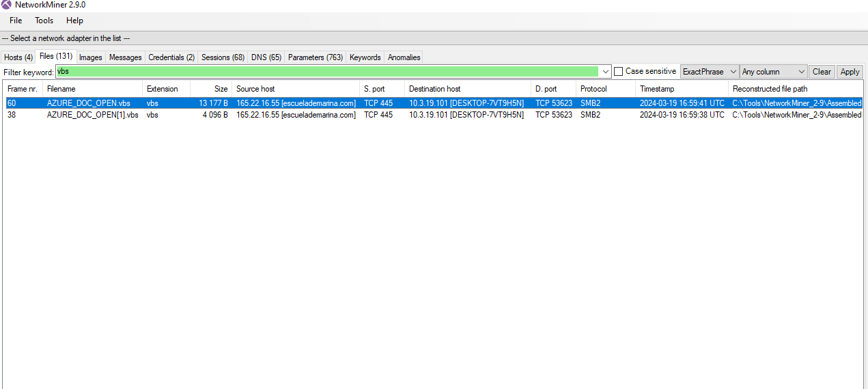Click the 13 177 B size cell
This screenshot has height=389, width=868.
(214, 103)
